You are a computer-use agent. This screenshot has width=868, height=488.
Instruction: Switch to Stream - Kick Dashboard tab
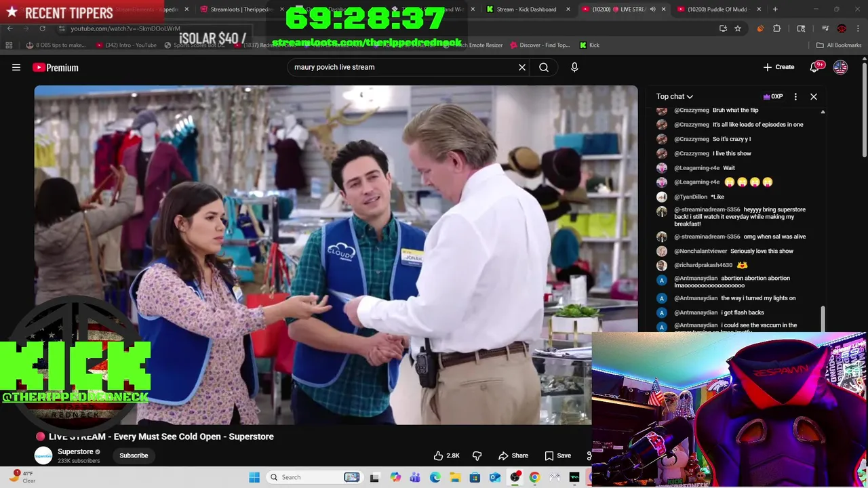tap(529, 9)
